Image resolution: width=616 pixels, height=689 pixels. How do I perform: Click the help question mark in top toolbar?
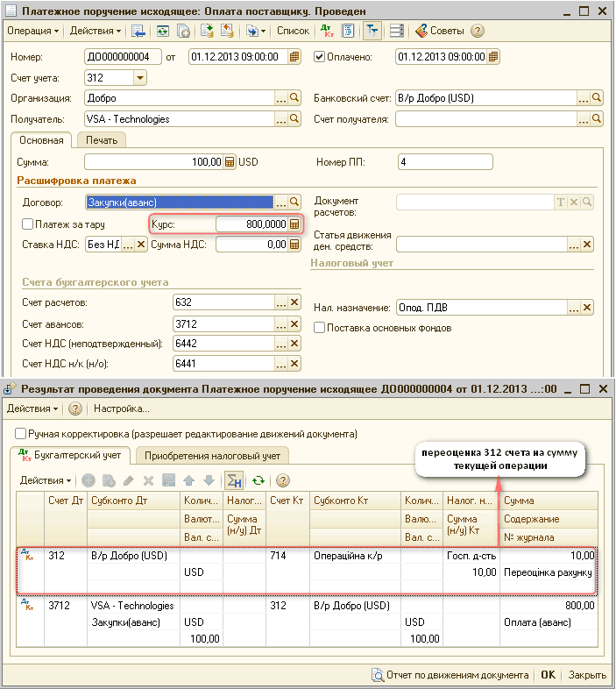478,31
